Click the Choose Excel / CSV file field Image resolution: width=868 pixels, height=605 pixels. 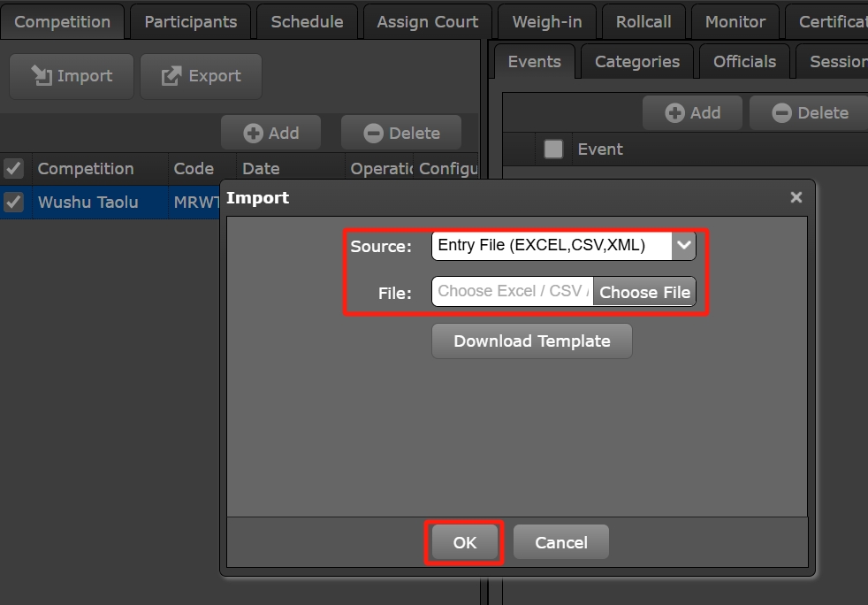(512, 292)
